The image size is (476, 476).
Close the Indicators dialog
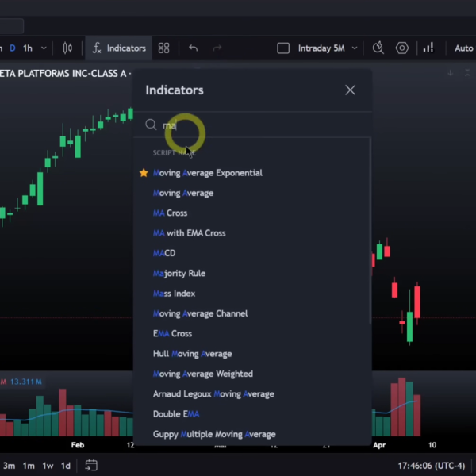[350, 90]
